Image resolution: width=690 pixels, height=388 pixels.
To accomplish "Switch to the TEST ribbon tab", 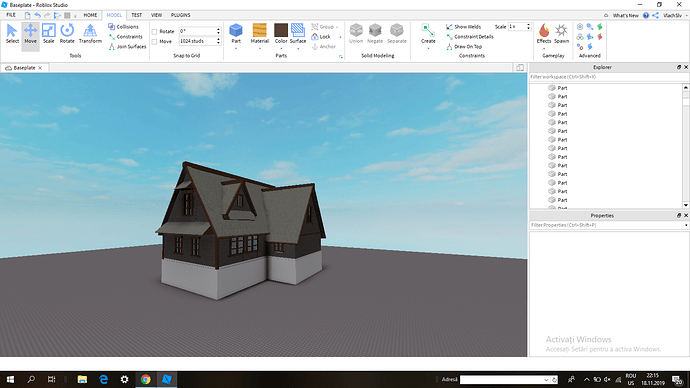I will point(137,15).
